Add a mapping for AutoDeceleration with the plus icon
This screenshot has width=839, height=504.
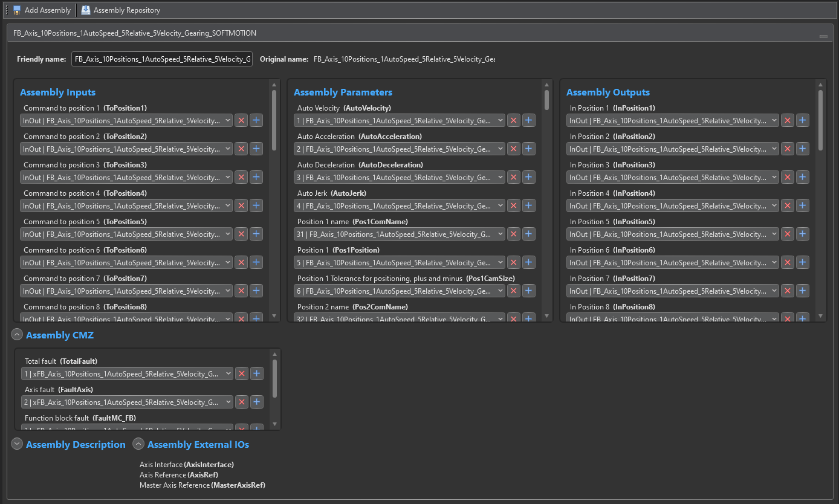pos(529,177)
